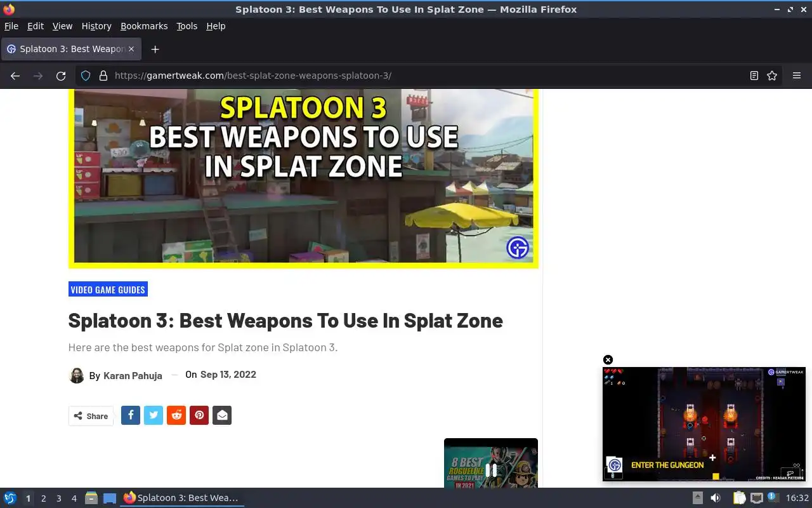
Task: Open the History menu
Action: [96, 26]
